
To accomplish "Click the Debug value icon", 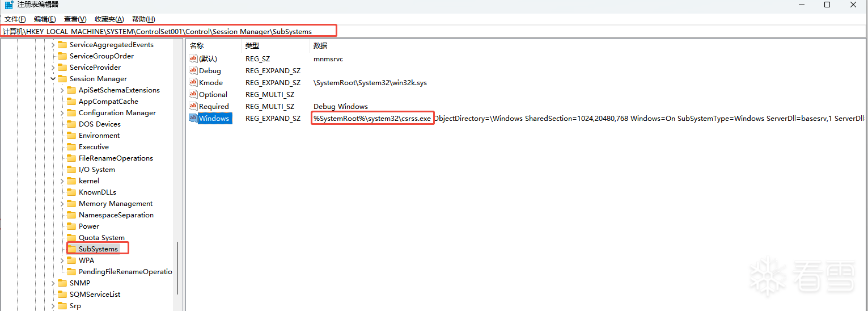I will (x=193, y=70).
